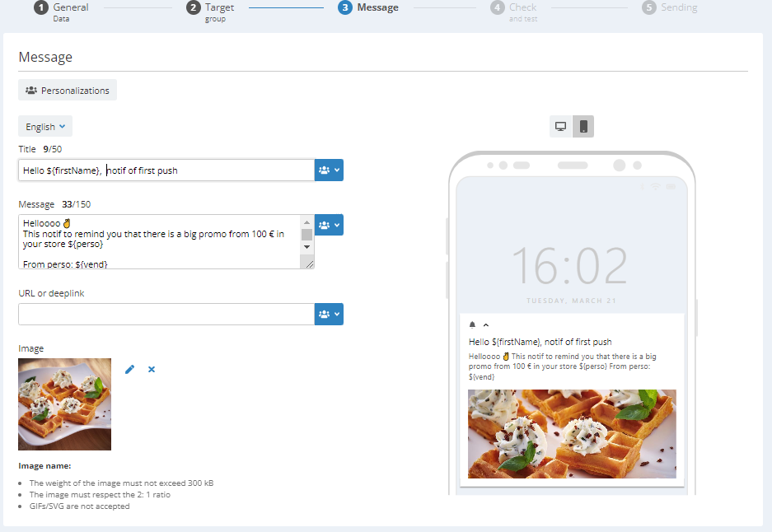The image size is (772, 532).
Task: Click the notification body text in the preview
Action: pyautogui.click(x=562, y=366)
